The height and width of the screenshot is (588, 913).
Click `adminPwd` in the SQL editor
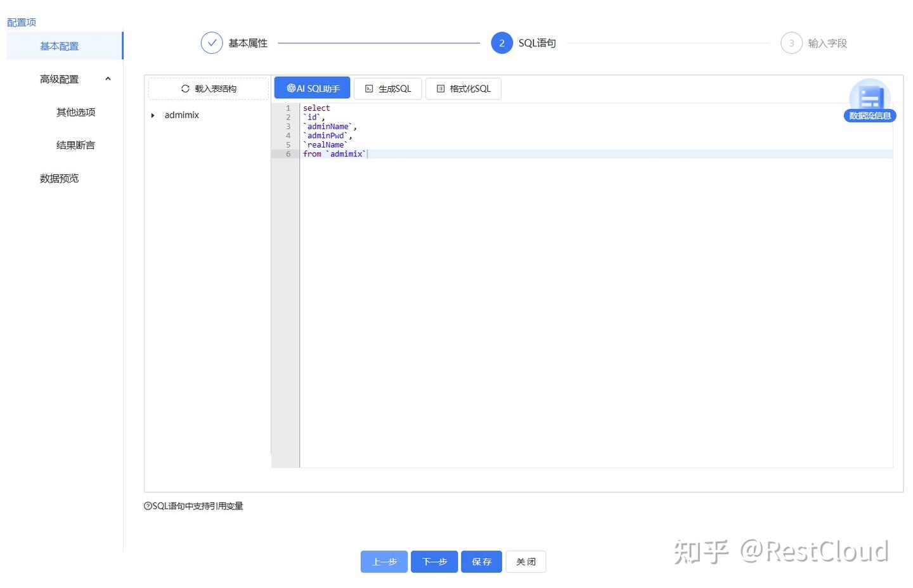point(326,136)
